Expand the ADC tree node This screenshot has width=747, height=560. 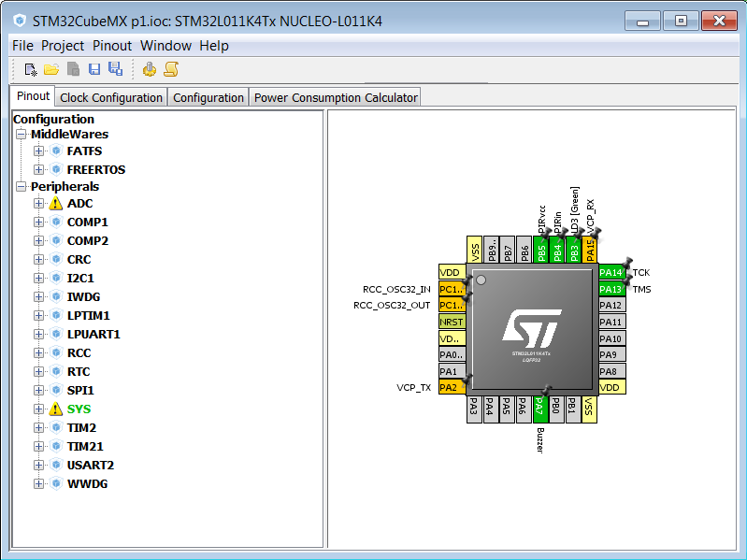pyautogui.click(x=38, y=203)
